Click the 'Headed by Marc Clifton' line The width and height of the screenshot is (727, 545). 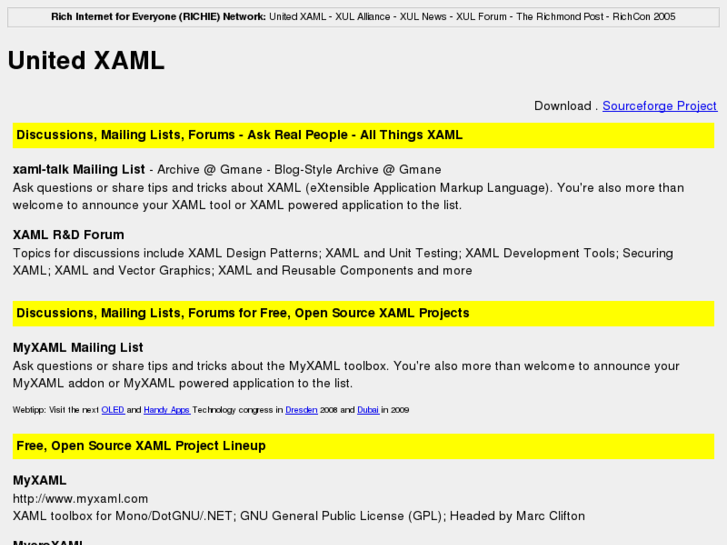(299, 516)
